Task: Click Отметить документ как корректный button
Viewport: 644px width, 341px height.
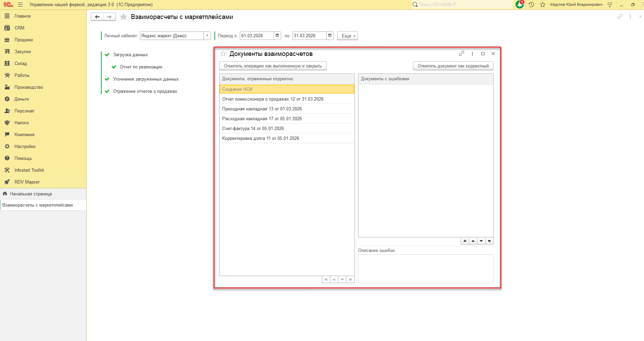Action: coord(453,66)
